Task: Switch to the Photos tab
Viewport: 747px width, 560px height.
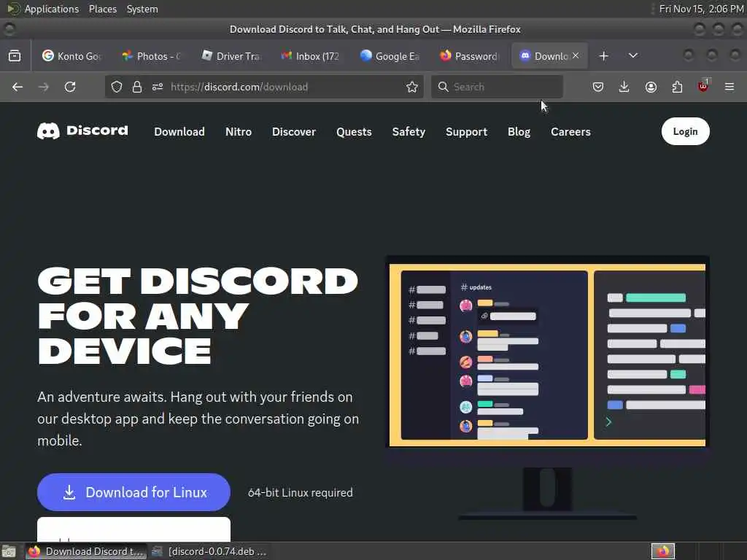Action: click(152, 55)
